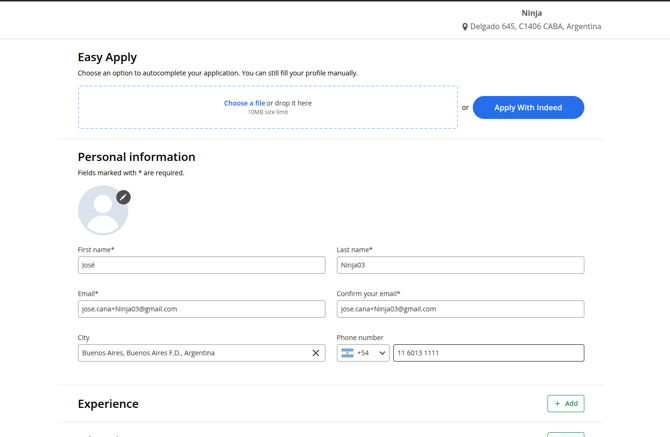Click the Personal information heading
This screenshot has width=670, height=437.
pyautogui.click(x=136, y=157)
